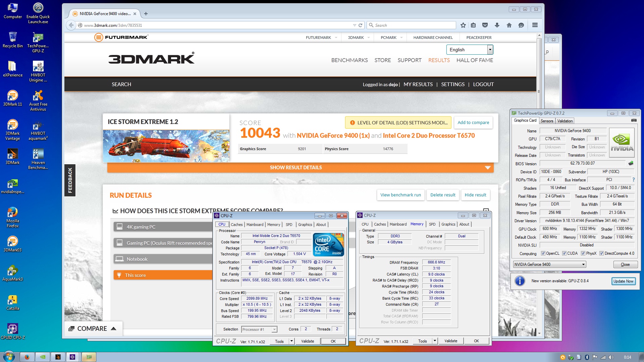This screenshot has height=362, width=644.
Task: Click Firefox bookmark star icon
Action: pos(463,25)
